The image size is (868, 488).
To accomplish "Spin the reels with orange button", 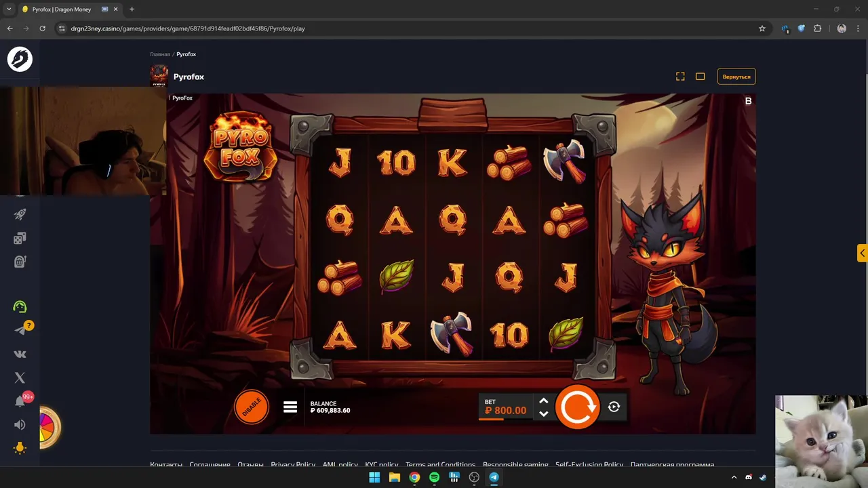I will click(x=577, y=407).
